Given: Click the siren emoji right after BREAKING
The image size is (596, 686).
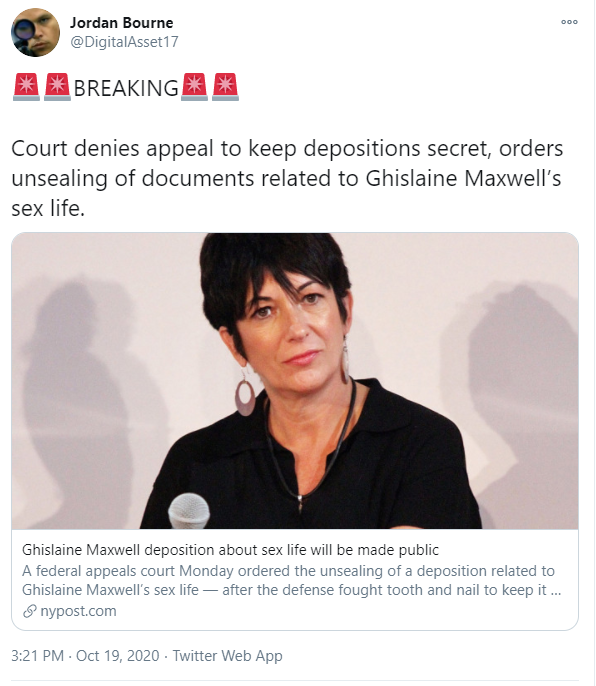Looking at the screenshot, I should coord(194,87).
